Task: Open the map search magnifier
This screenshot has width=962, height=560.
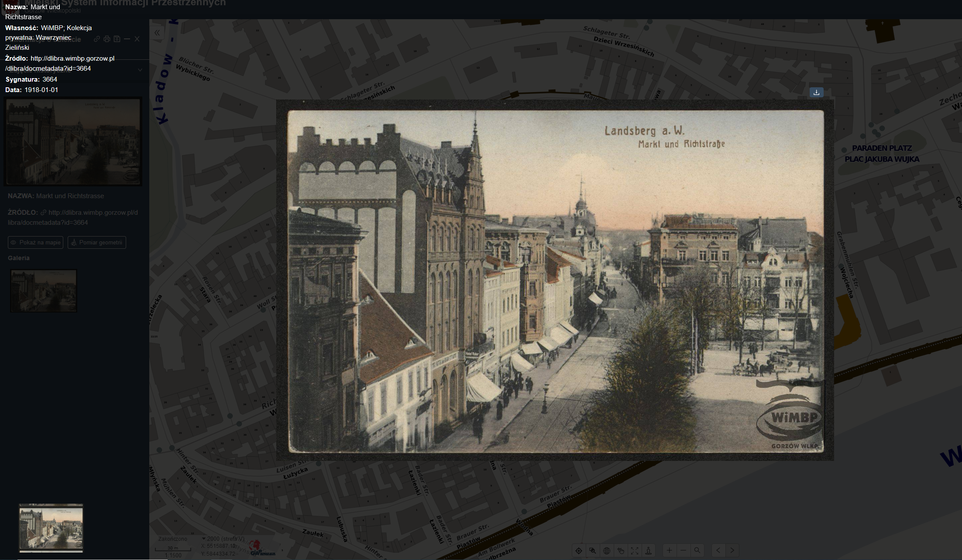Action: (x=697, y=550)
